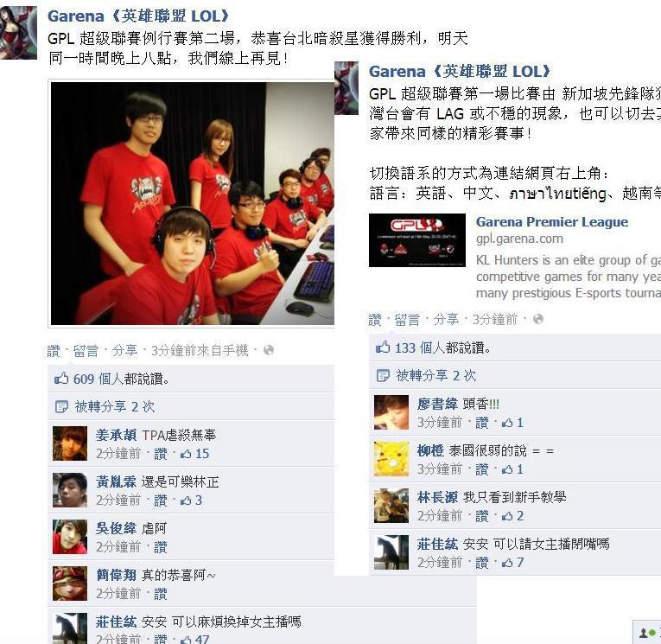
Task: Click 分享 under left post photo
Action: coord(124,350)
